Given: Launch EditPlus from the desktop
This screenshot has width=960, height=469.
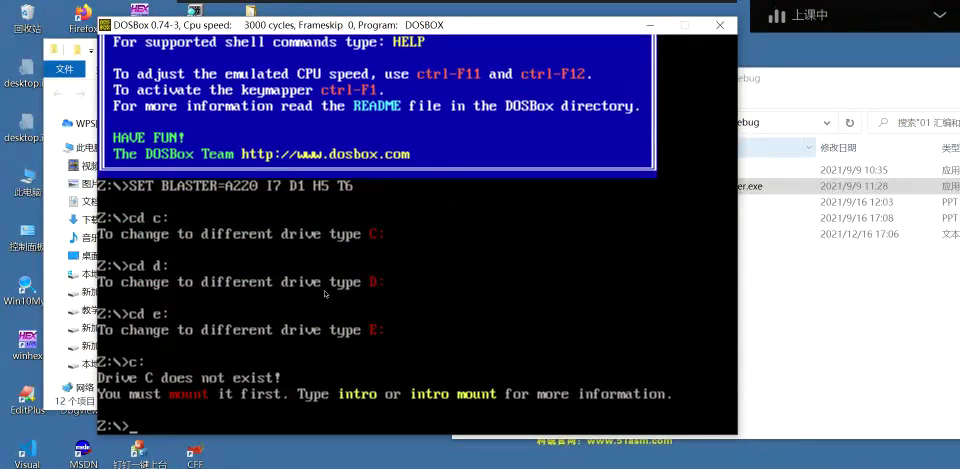Looking at the screenshot, I should click(x=27, y=400).
